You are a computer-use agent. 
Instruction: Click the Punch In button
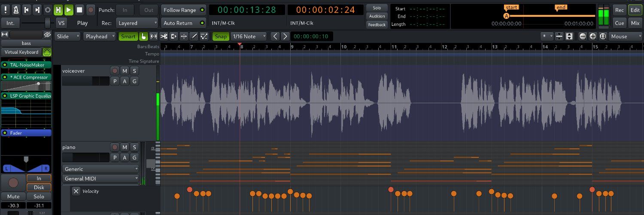[125, 10]
